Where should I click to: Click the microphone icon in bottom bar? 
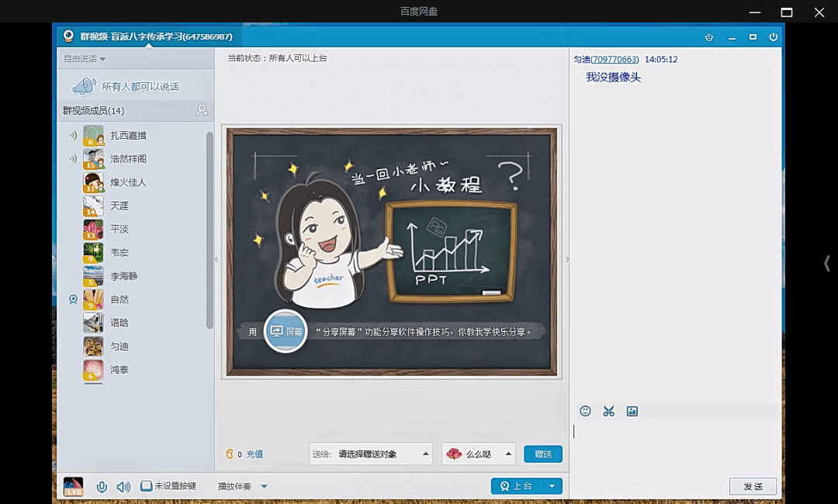(x=102, y=487)
